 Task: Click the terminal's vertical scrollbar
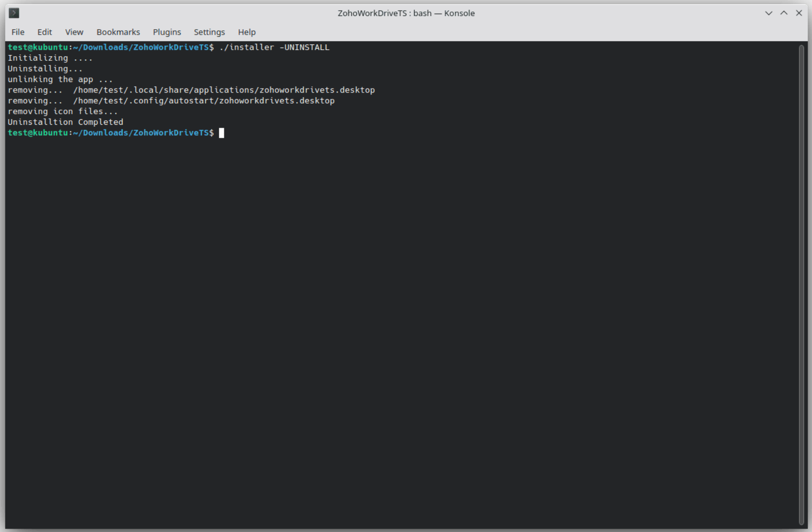pyautogui.click(x=801, y=285)
